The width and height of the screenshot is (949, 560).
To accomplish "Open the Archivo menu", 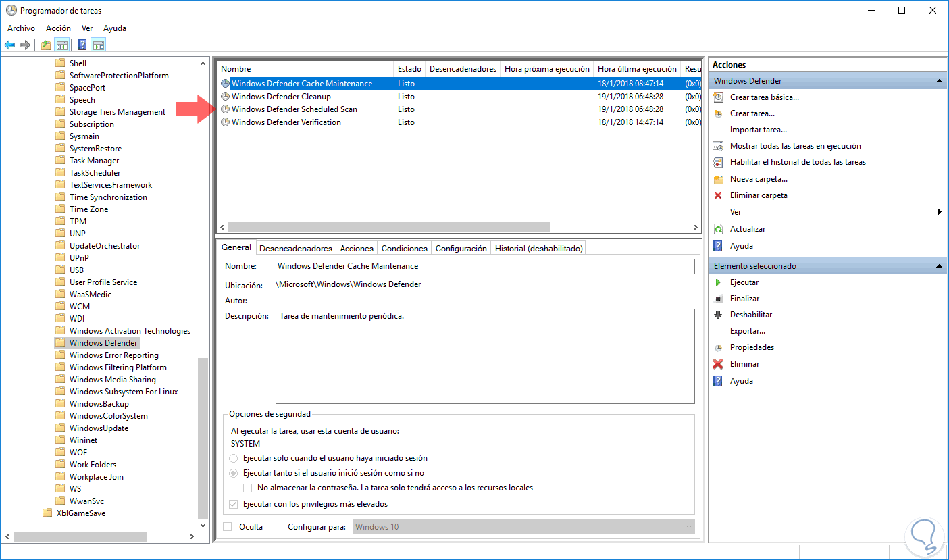I will (x=21, y=28).
